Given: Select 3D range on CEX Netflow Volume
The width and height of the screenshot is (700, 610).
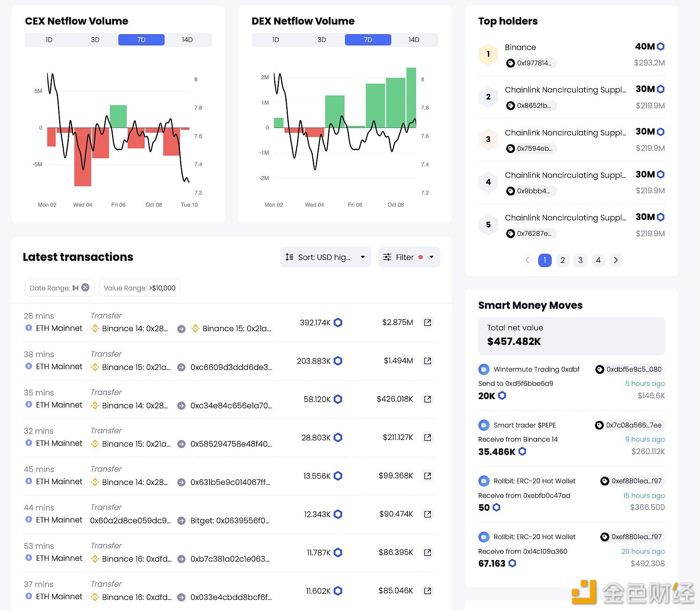Looking at the screenshot, I should [x=95, y=40].
